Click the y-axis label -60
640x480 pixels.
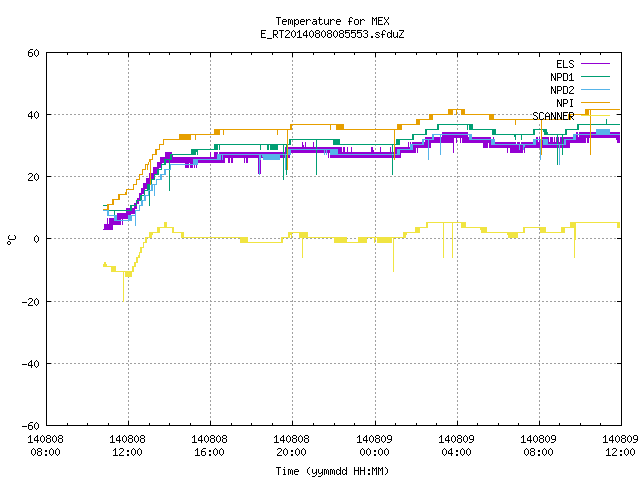(x=30, y=427)
